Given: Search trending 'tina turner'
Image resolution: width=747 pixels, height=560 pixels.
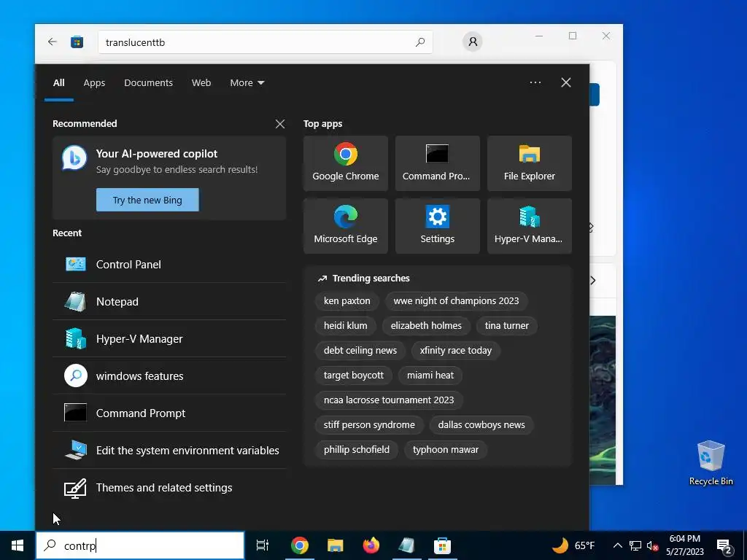Looking at the screenshot, I should [506, 326].
